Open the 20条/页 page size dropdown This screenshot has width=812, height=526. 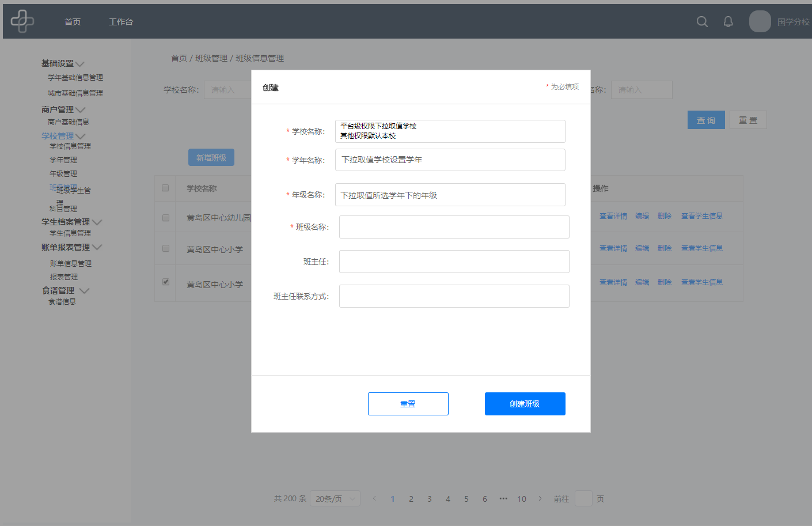pyautogui.click(x=335, y=498)
